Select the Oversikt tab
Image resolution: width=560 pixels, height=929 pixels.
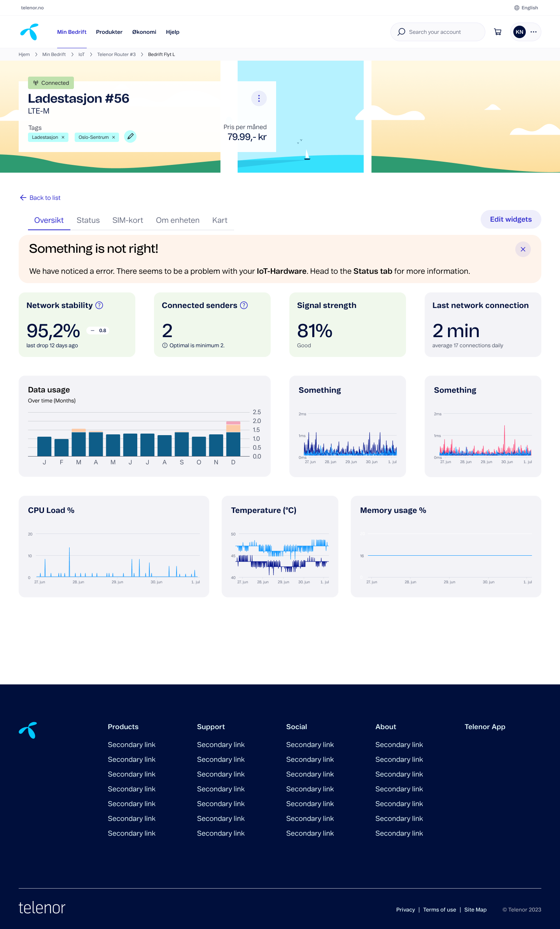49,220
